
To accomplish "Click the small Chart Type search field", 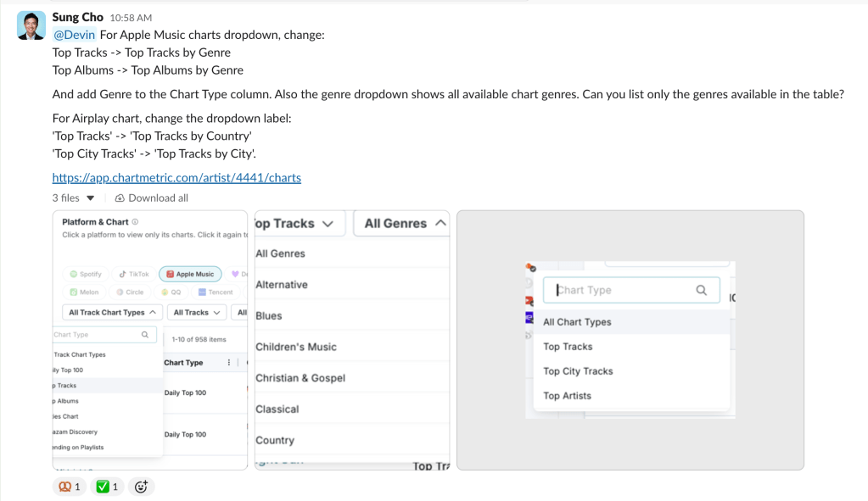I will coord(104,335).
